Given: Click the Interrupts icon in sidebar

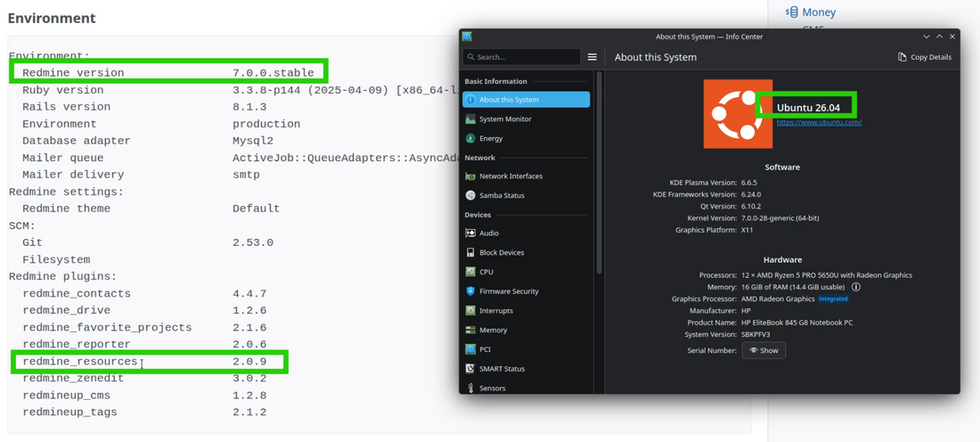Looking at the screenshot, I should point(470,311).
